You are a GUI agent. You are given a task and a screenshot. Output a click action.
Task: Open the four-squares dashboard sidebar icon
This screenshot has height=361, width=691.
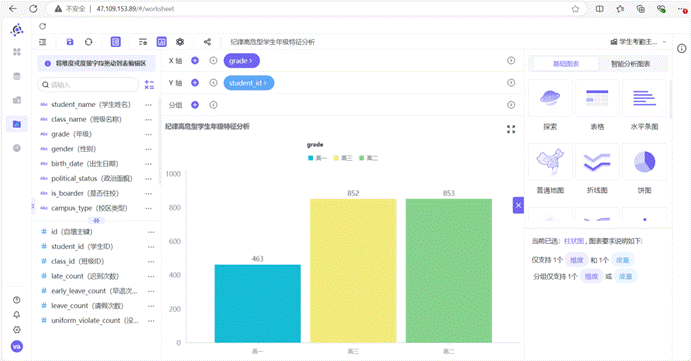[17, 52]
